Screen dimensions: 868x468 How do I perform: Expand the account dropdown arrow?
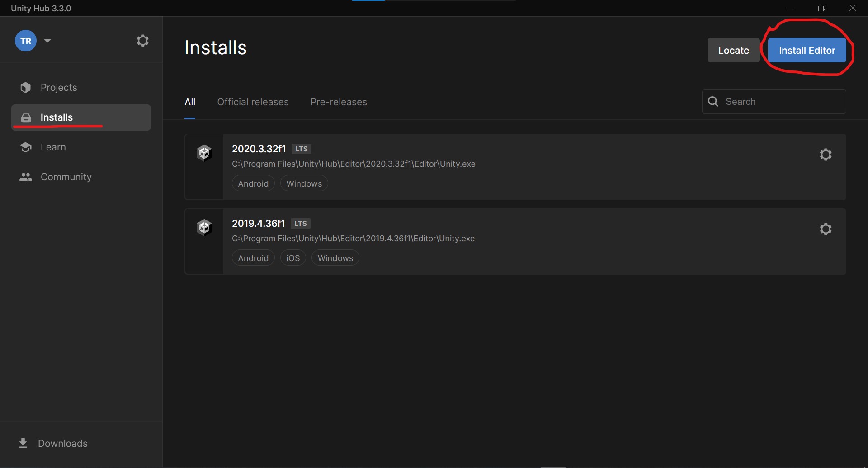click(47, 41)
